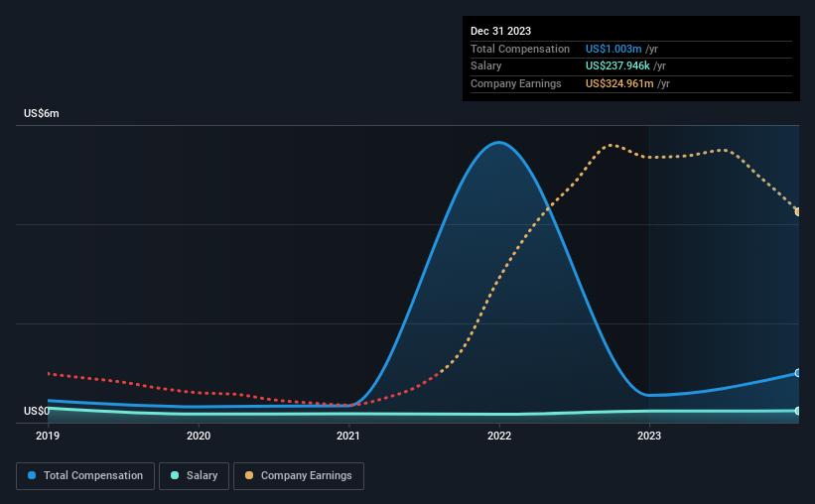The image size is (815, 504).
Task: Toggle the Salary legend button
Action: (x=194, y=476)
